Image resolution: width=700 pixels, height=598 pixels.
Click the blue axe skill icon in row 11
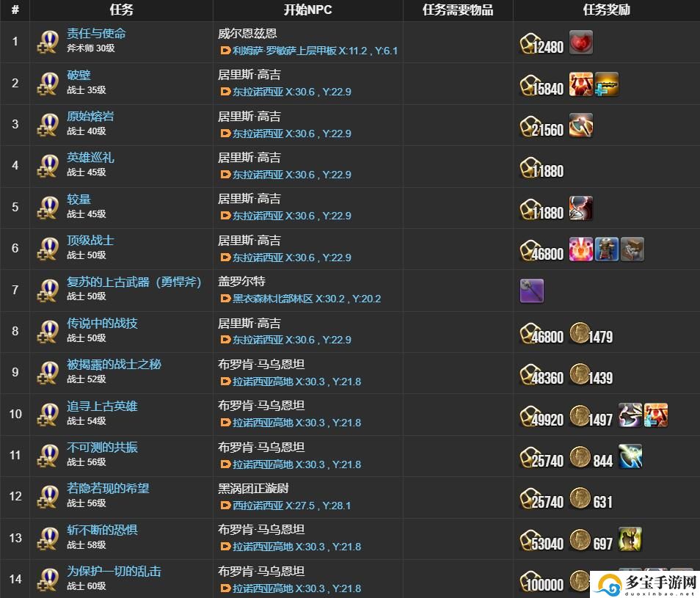630,456
